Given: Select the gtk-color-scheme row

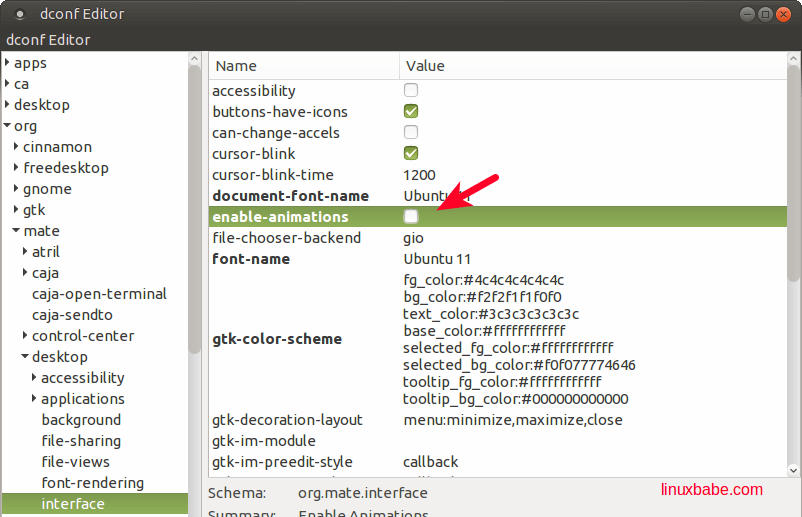Looking at the screenshot, I should coord(277,339).
